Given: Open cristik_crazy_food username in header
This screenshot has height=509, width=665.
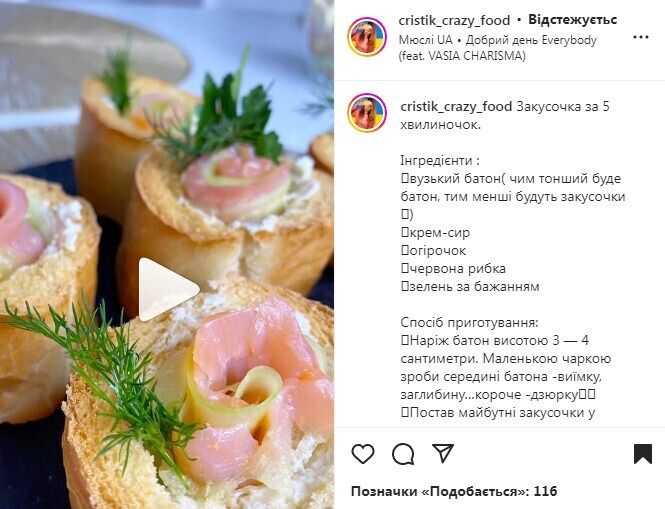Looking at the screenshot, I should 454,20.
